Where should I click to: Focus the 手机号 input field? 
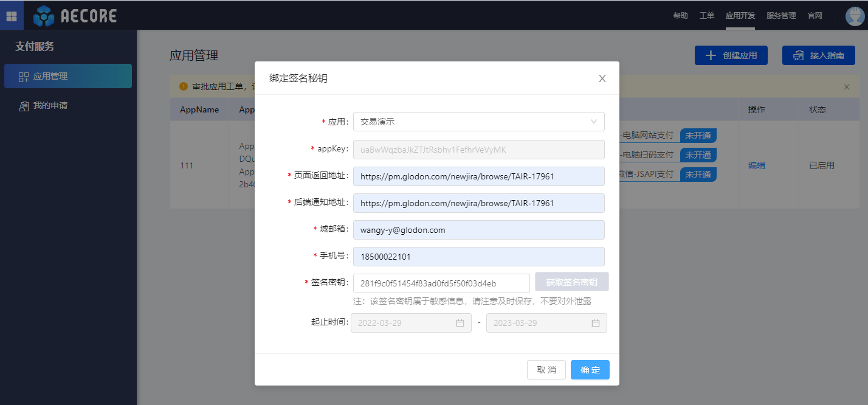(478, 257)
